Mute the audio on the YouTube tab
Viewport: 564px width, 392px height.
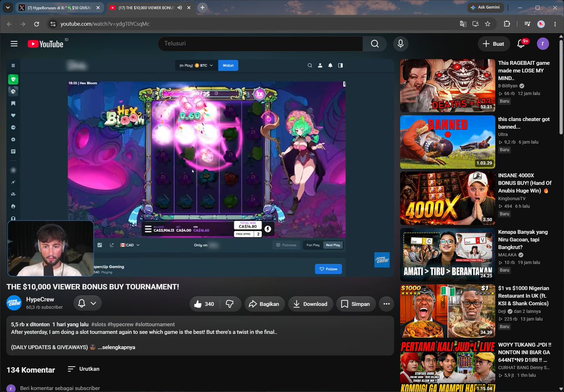coord(180,8)
